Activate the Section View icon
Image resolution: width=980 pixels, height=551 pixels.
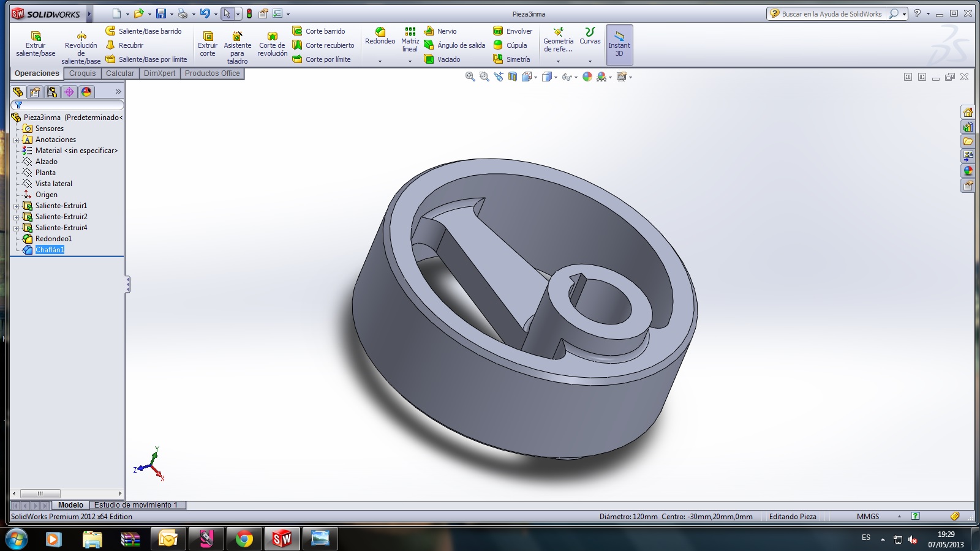point(512,77)
